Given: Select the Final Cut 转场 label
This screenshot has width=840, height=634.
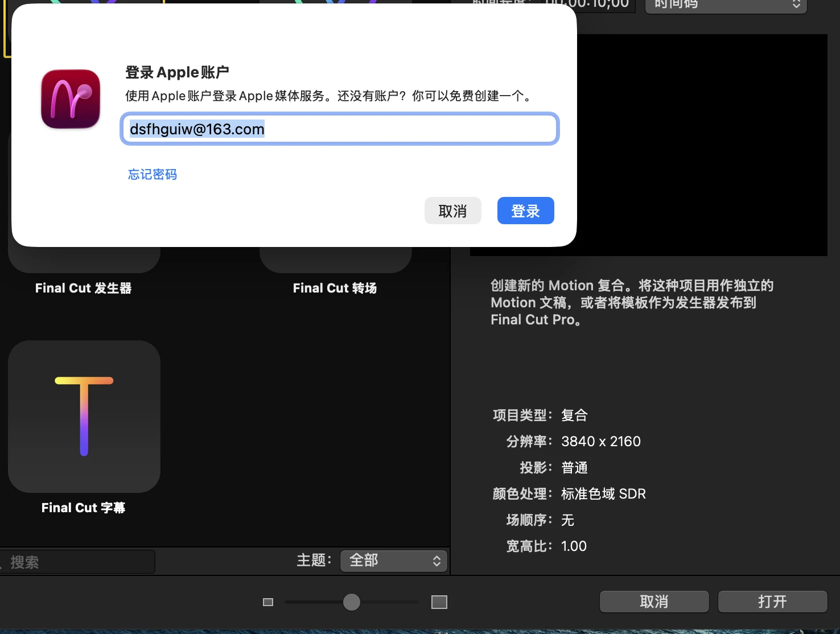Looking at the screenshot, I should coord(335,288).
